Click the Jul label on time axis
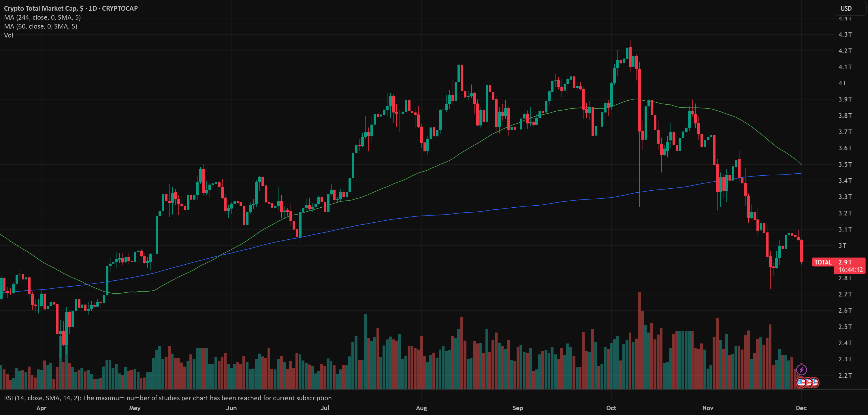Screen dimensions: 868x415 click(325, 408)
